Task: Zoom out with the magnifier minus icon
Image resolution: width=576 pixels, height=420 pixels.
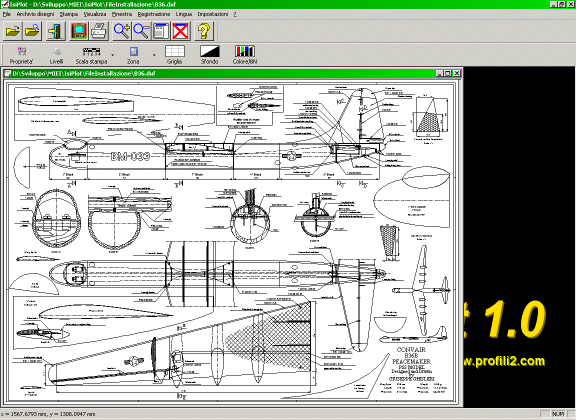Action: coord(141,31)
